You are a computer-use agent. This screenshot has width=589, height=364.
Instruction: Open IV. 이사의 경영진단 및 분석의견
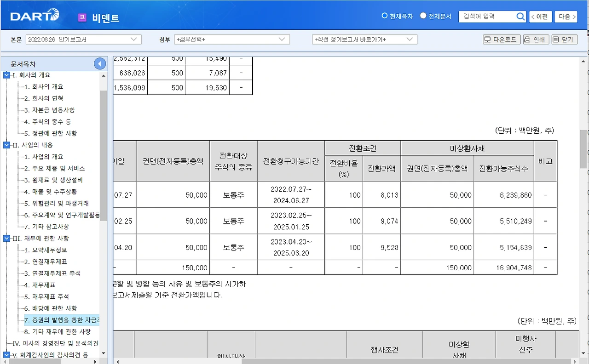(55, 343)
